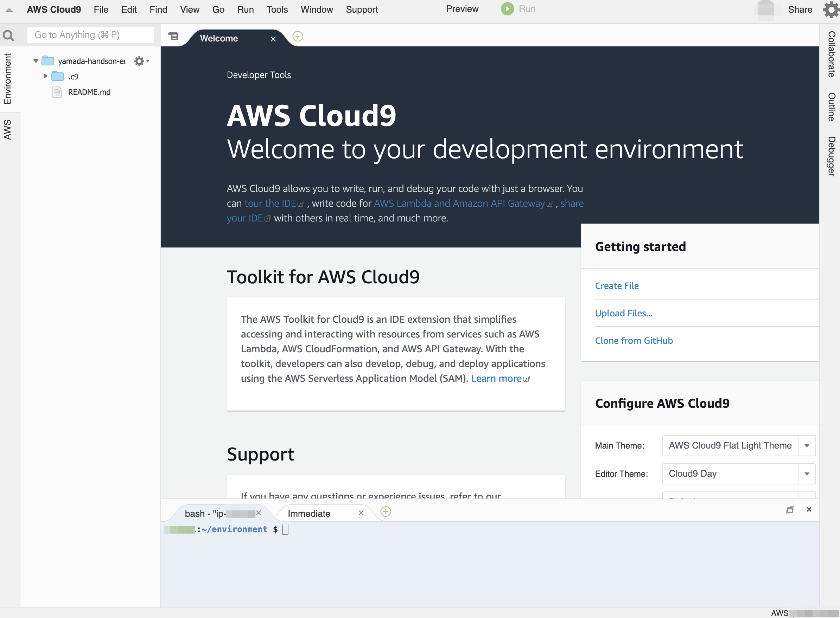Open the Environment side panel

pyautogui.click(x=7, y=78)
